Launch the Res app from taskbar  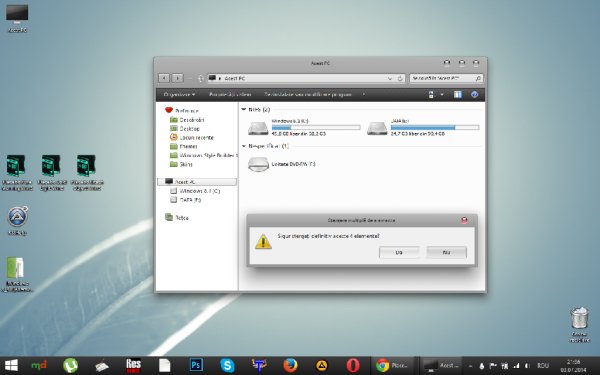133,366
